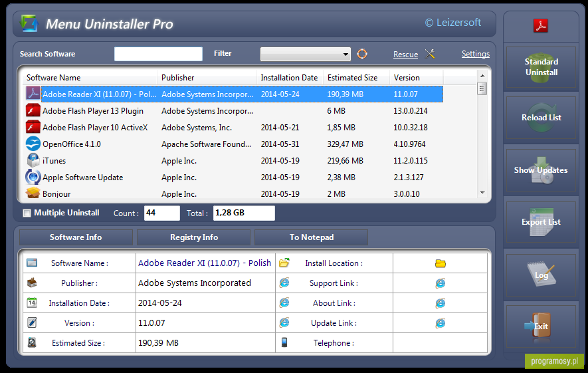Select the Adobe Flash Player 13 Plugin row
The height and width of the screenshot is (373, 588).
(x=234, y=110)
